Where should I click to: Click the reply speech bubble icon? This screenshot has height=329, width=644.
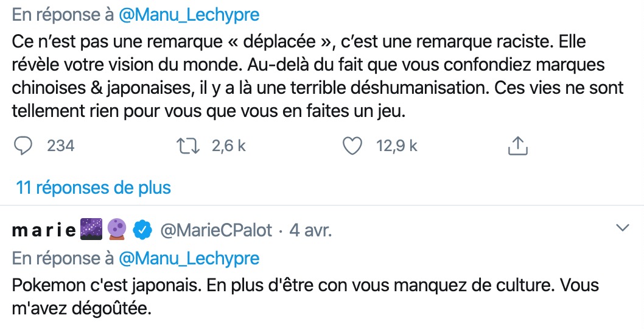tap(24, 146)
